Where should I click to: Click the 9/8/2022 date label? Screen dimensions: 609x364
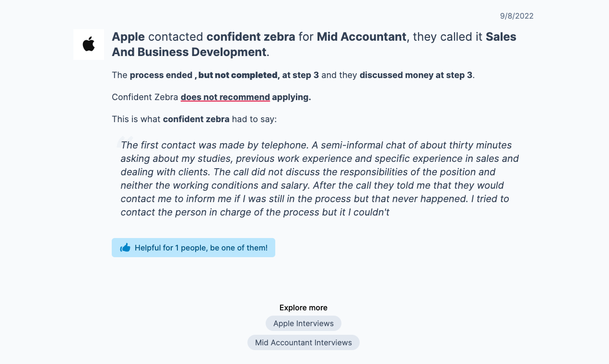[517, 16]
